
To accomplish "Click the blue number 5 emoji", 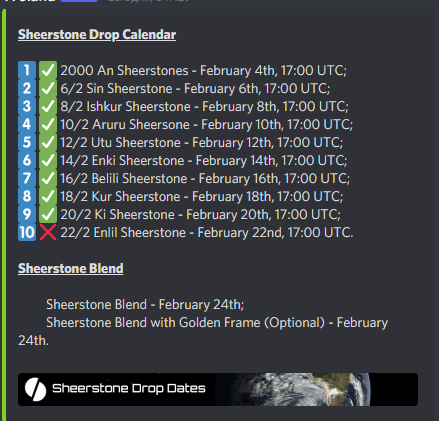I will pyautogui.click(x=27, y=142).
